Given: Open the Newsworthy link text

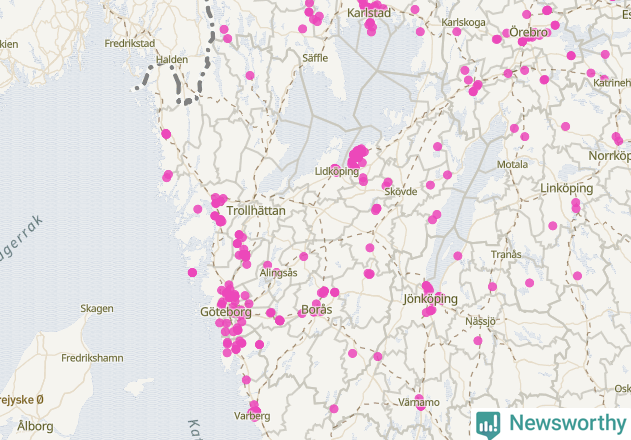Looking at the screenshot, I should [x=567, y=423].
